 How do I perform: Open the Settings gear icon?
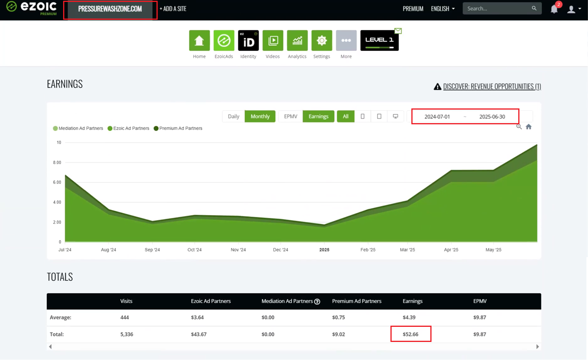point(322,40)
